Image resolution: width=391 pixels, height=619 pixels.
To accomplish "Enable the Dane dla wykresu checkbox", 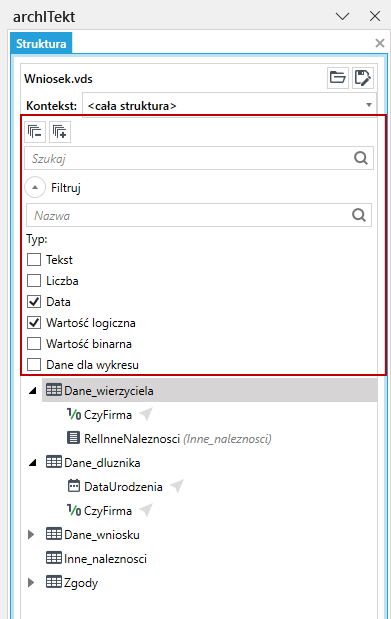I will coord(34,364).
